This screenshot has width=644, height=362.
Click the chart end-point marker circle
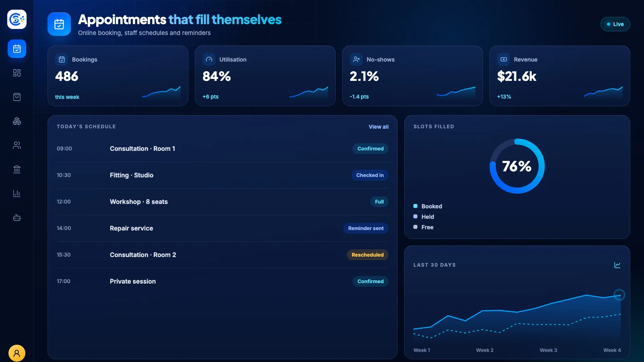click(619, 295)
